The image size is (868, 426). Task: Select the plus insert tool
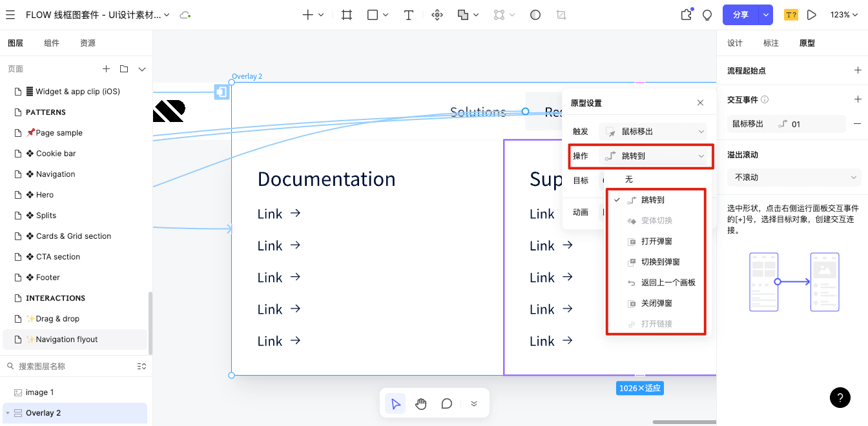(x=308, y=15)
